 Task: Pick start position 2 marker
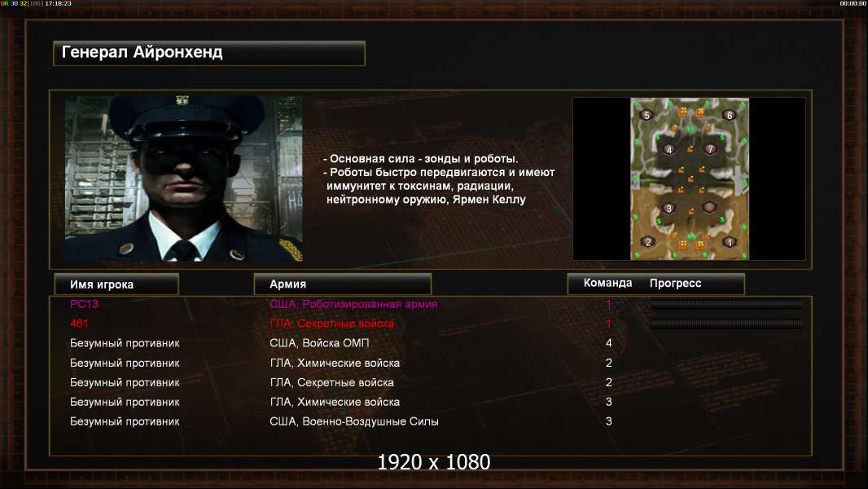[648, 242]
